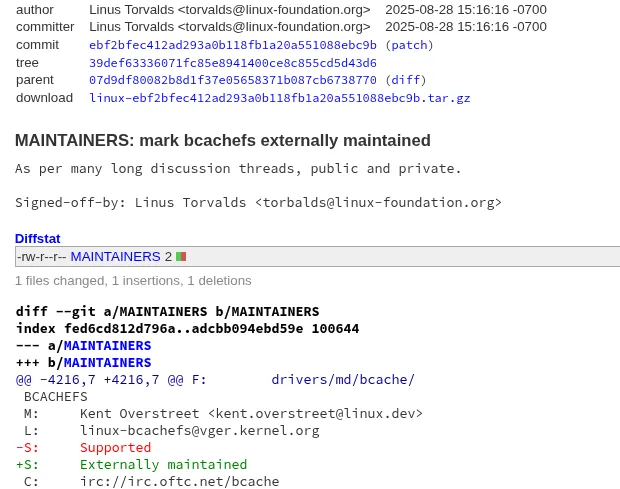The image size is (620, 489).
Task: Open the commit hash ebf2bfec link
Action: pyautogui.click(x=232, y=45)
